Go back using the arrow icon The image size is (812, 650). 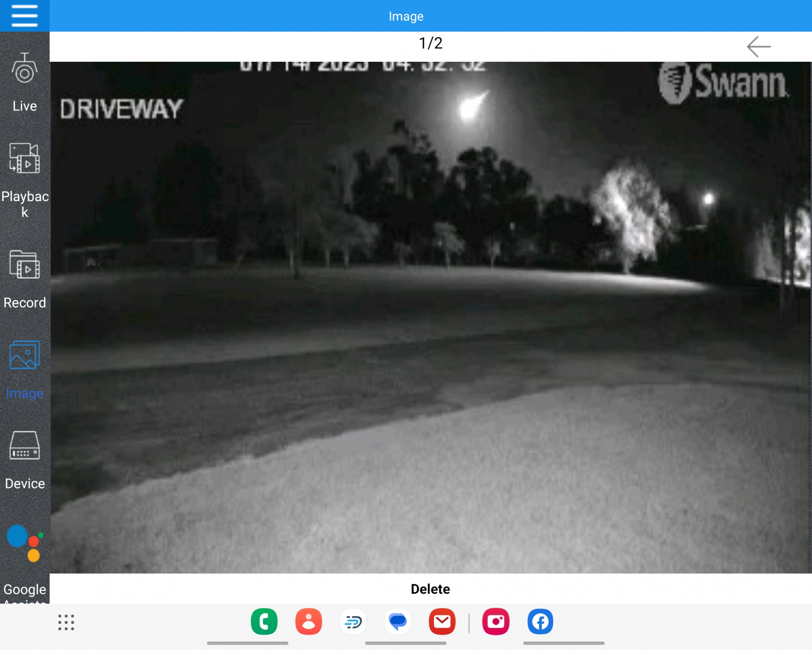coord(758,46)
